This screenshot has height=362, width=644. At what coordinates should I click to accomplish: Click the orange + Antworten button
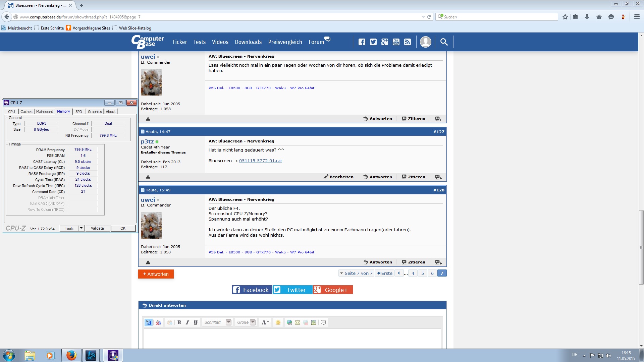tap(156, 274)
